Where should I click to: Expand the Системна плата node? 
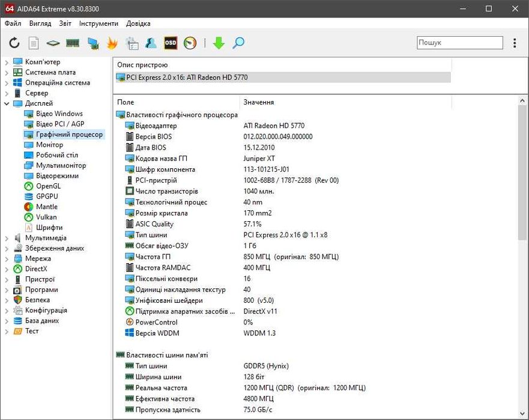pyautogui.click(x=7, y=73)
